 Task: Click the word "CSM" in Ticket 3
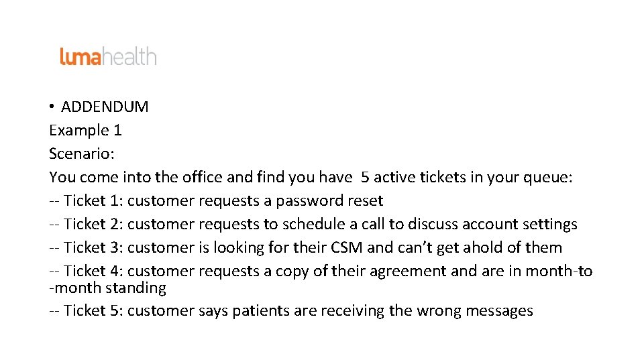point(347,247)
